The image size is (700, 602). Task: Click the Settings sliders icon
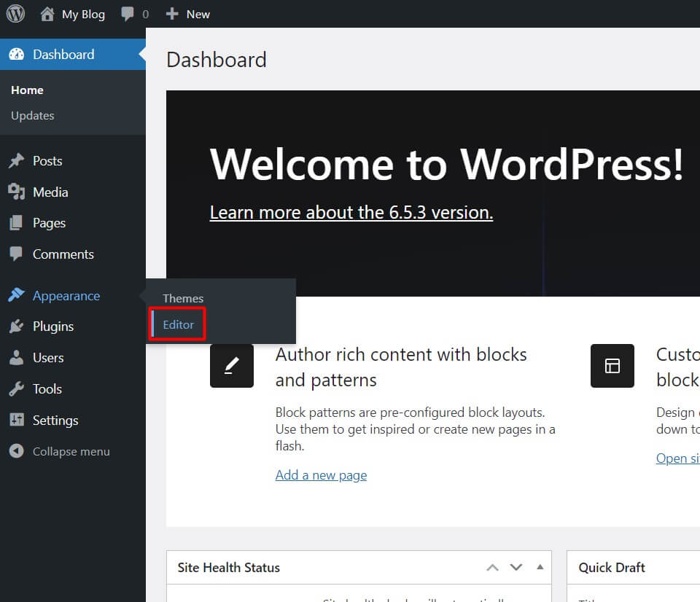click(17, 420)
